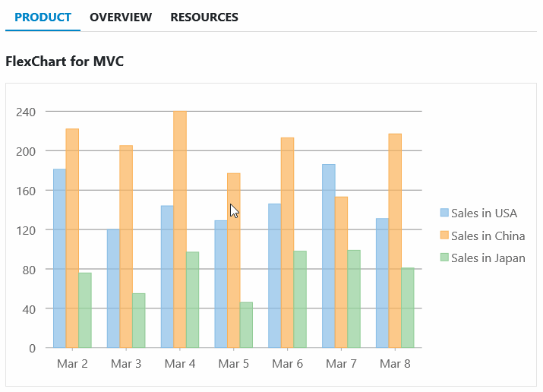The image size is (543, 392).
Task: Select the RESOURCES tab
Action: [x=204, y=17]
